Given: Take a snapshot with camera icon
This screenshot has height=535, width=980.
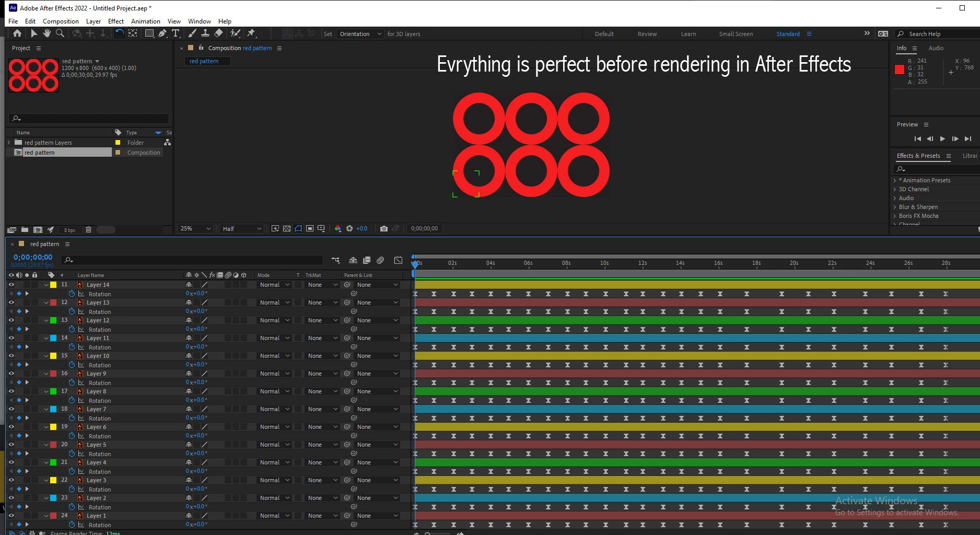Looking at the screenshot, I should pos(384,229).
